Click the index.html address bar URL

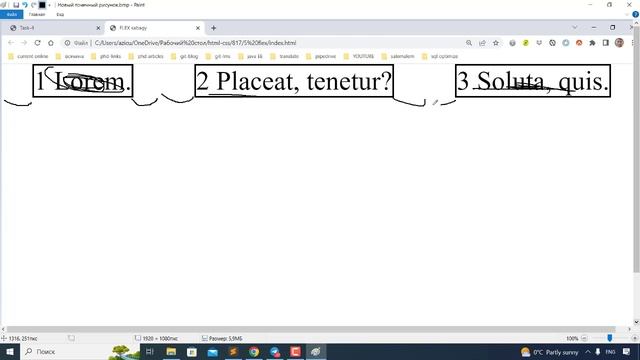point(196,43)
